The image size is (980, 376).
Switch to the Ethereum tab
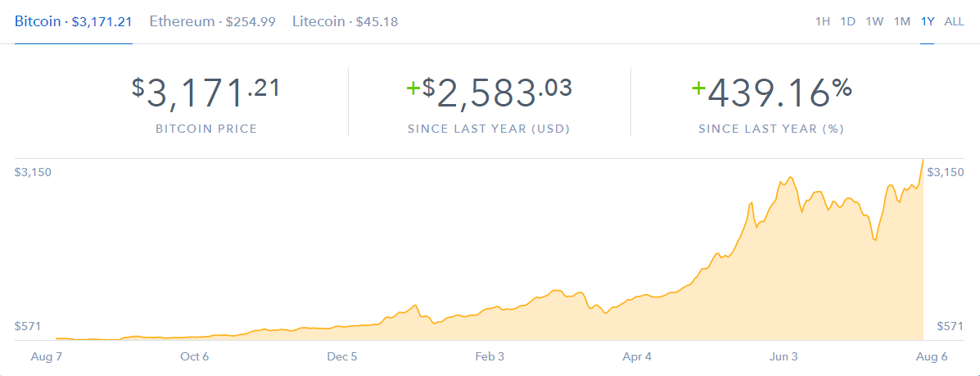point(213,22)
